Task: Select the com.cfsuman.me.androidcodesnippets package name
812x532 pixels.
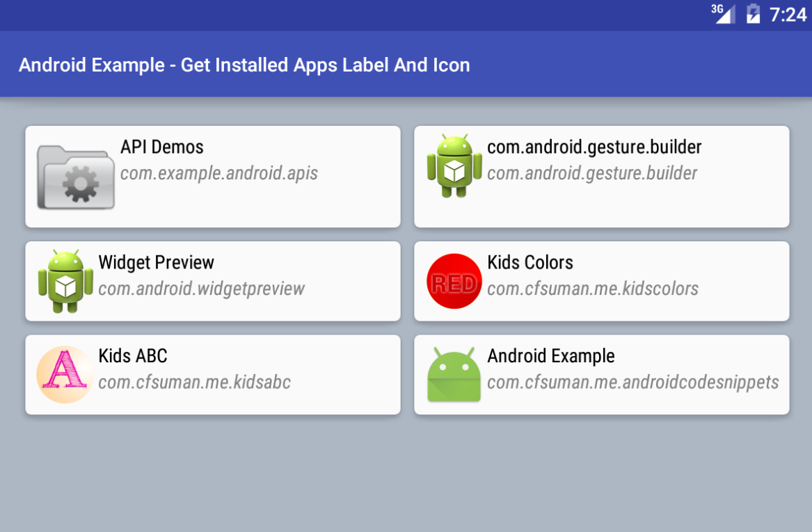Action: pyautogui.click(x=633, y=382)
